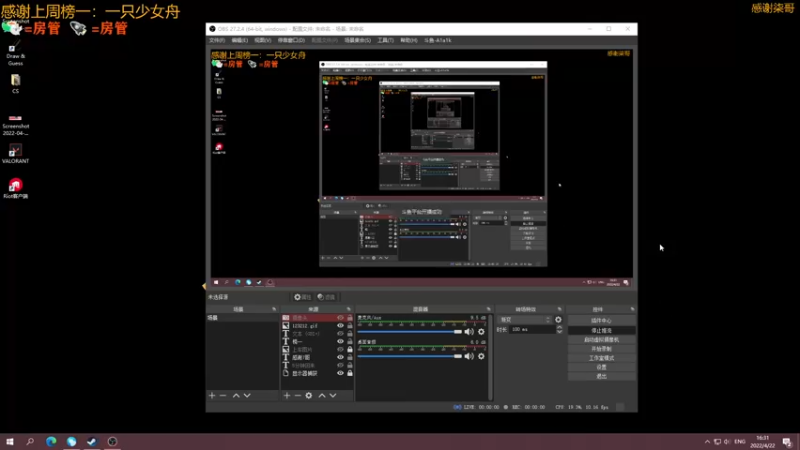800x450 pixels.
Task: Toggle lock on the 榜一 text source
Action: pyautogui.click(x=350, y=341)
